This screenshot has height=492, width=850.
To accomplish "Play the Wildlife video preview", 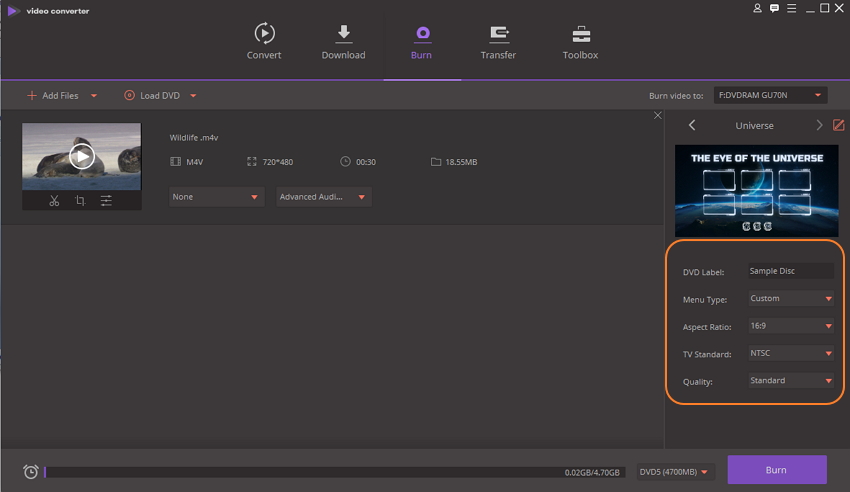I will point(82,156).
